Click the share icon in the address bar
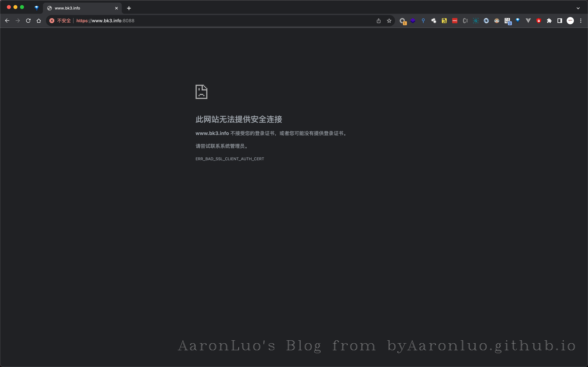This screenshot has height=367, width=588. click(x=378, y=21)
